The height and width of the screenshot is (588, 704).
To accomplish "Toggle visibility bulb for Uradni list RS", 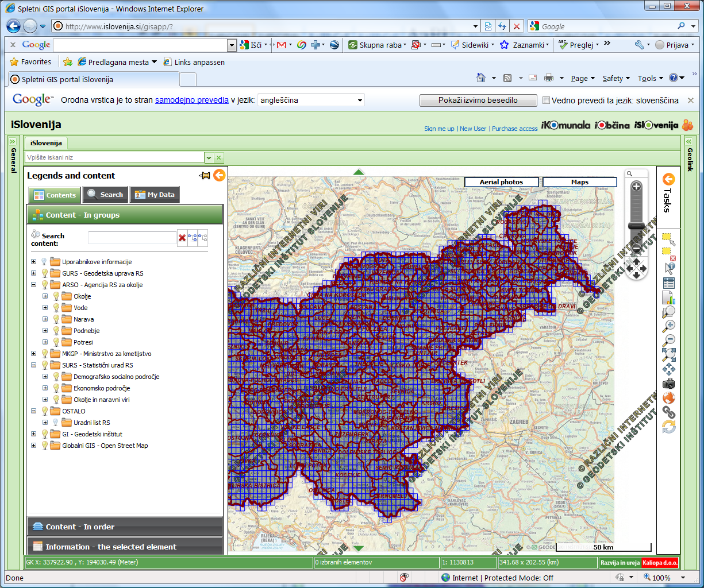I will [56, 423].
